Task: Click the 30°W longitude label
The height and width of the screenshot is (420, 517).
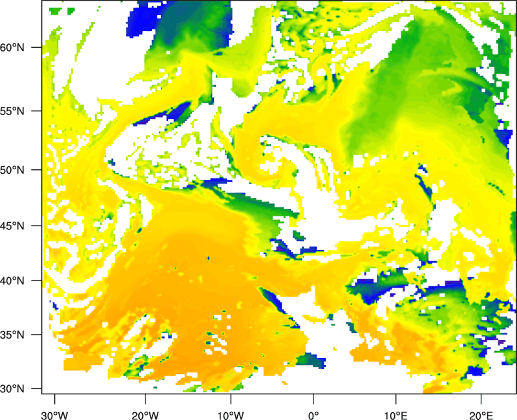Action: 54,415
